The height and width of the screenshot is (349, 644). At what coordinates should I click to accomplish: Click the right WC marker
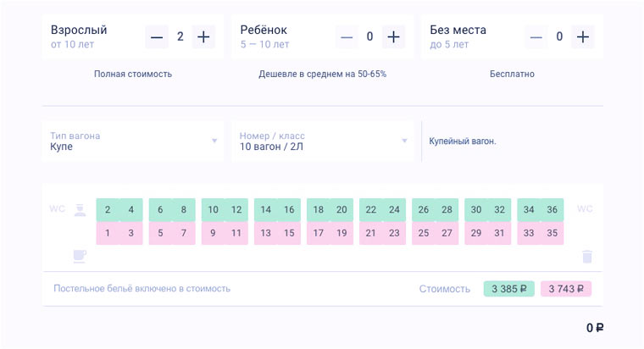pos(586,209)
